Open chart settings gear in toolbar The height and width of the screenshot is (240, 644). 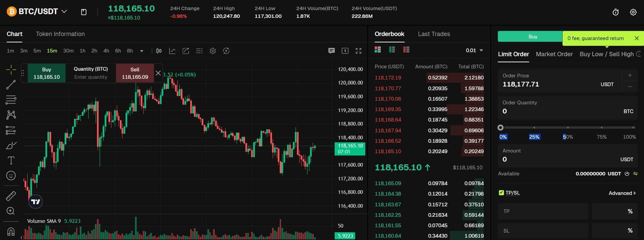(x=213, y=51)
